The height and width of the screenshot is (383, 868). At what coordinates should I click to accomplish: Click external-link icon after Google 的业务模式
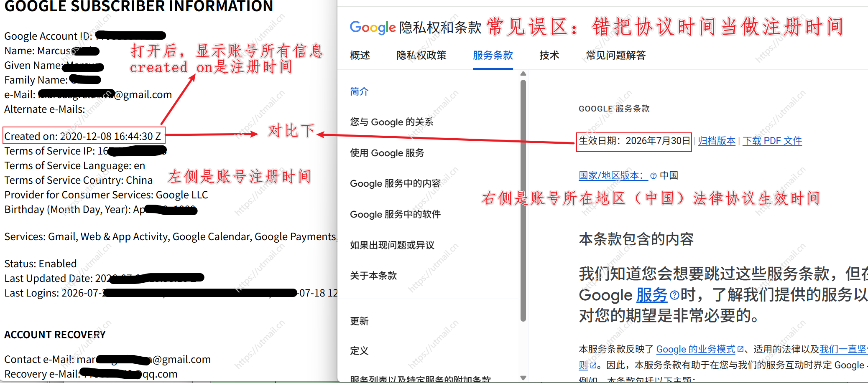tap(740, 349)
